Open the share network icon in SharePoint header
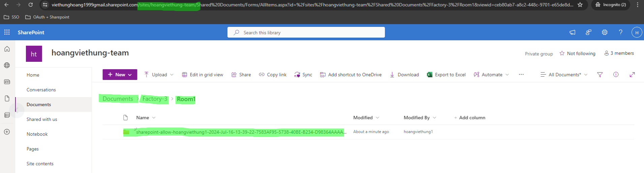The image size is (644, 173). 588,32
